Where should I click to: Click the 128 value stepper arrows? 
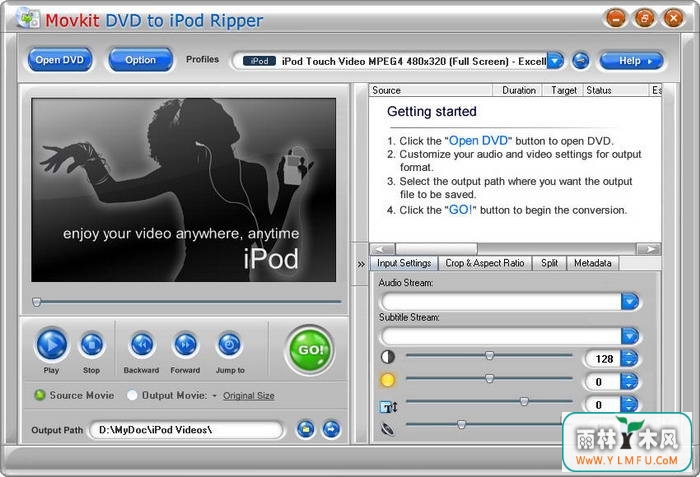pyautogui.click(x=629, y=358)
